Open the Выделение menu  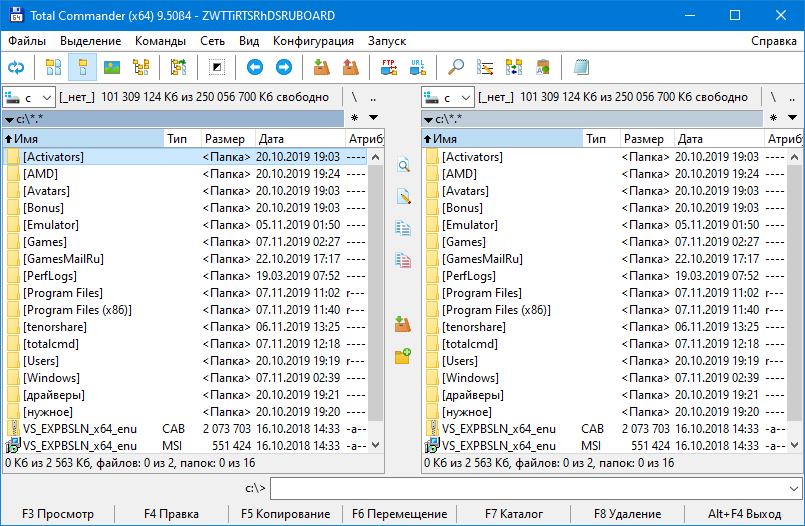point(90,41)
